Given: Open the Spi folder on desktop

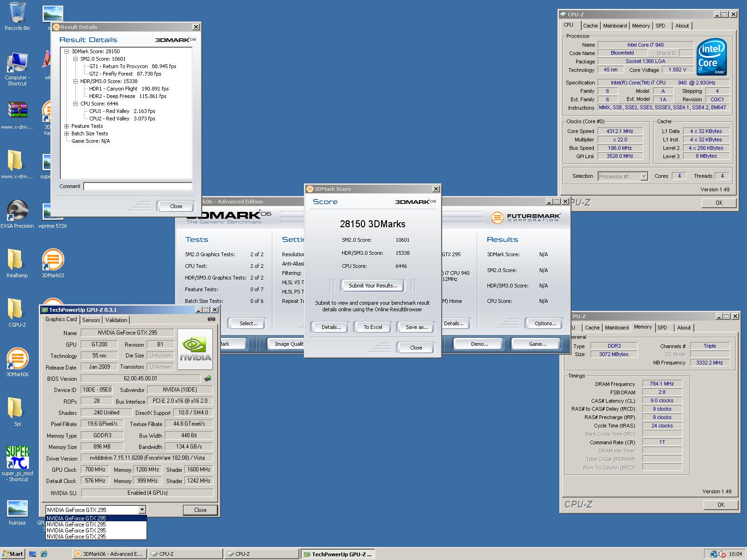Looking at the screenshot, I should (17, 412).
